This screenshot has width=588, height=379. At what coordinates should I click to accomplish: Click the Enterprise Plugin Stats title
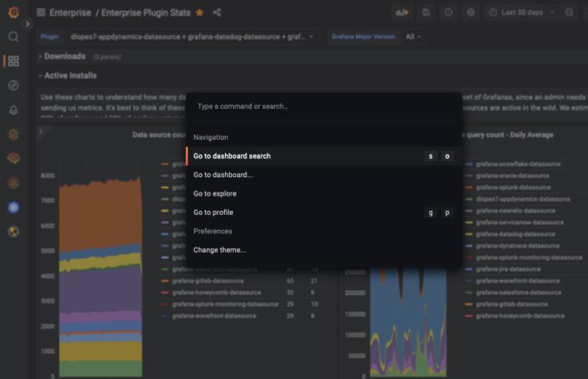[x=146, y=13]
